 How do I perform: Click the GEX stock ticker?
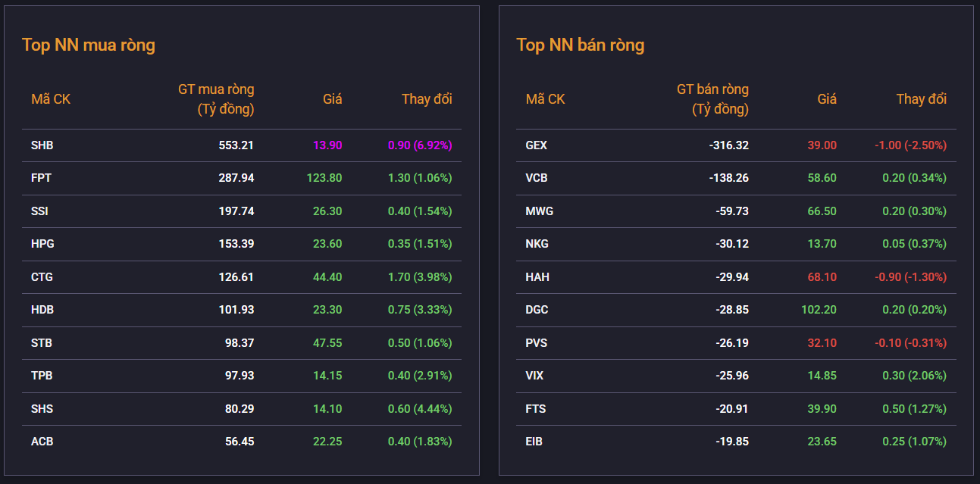click(x=537, y=145)
